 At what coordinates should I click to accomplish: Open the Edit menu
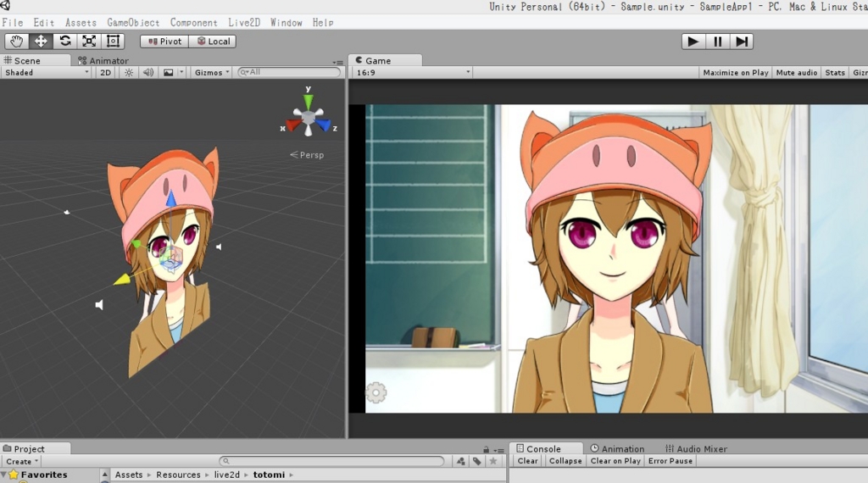[44, 23]
